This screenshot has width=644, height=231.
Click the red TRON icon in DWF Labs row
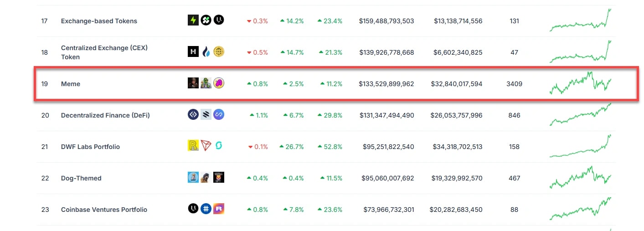[206, 146]
